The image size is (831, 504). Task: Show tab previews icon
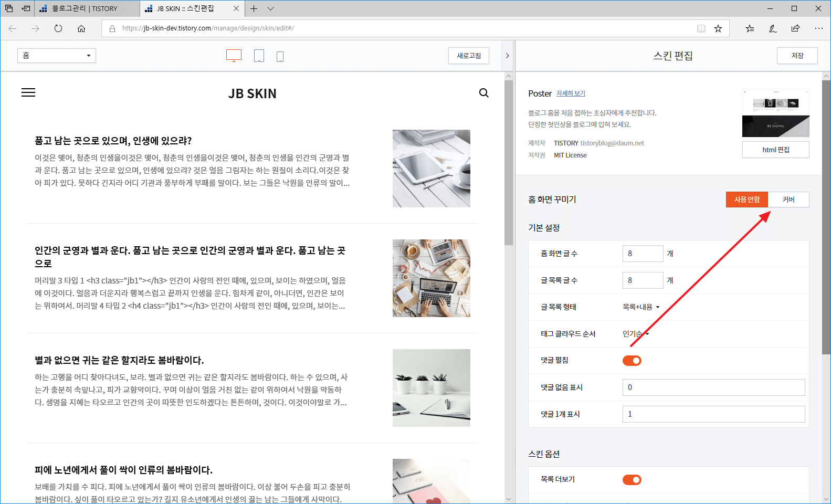9,8
